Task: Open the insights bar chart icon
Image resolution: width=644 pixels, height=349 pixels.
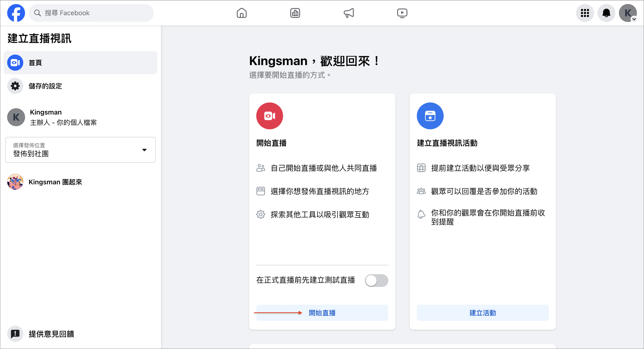Action: [x=295, y=13]
